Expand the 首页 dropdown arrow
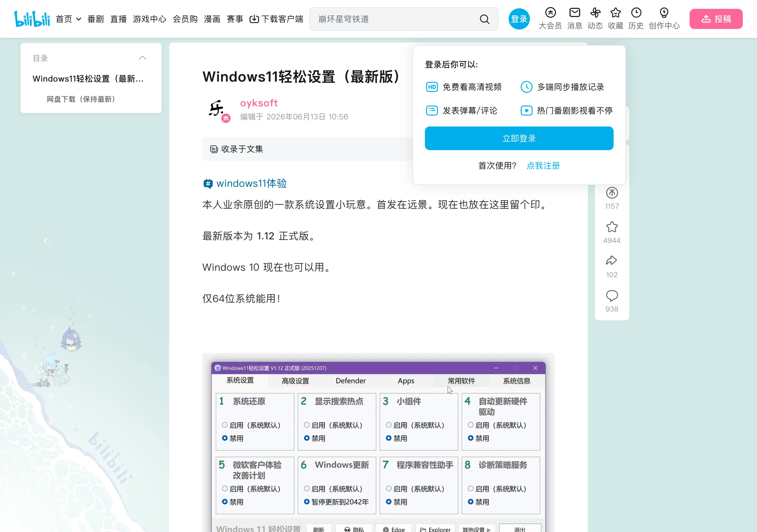This screenshot has height=532, width=757. (x=78, y=19)
